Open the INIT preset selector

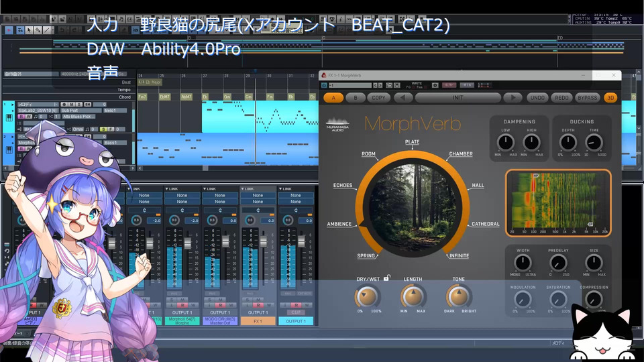pyautogui.click(x=458, y=98)
